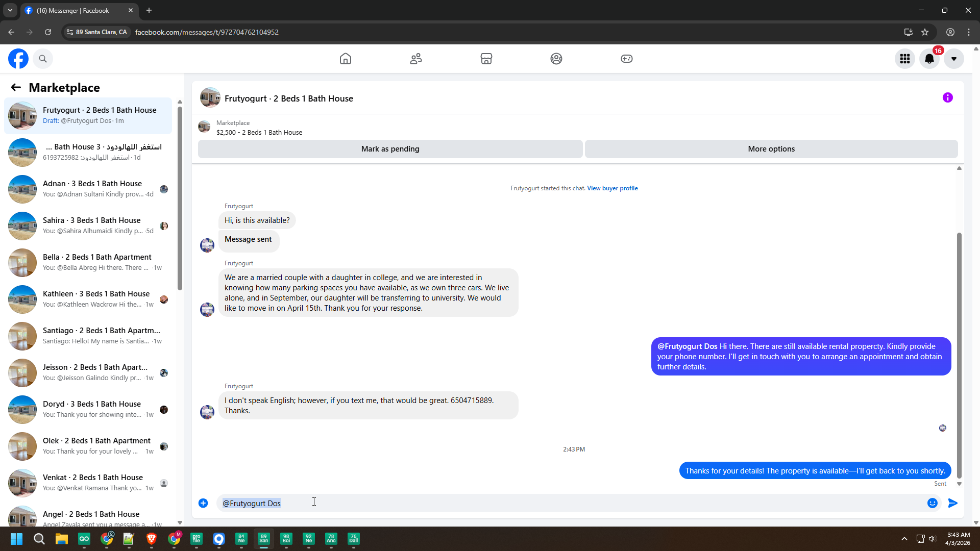Open the emoji picker in message box

(933, 503)
